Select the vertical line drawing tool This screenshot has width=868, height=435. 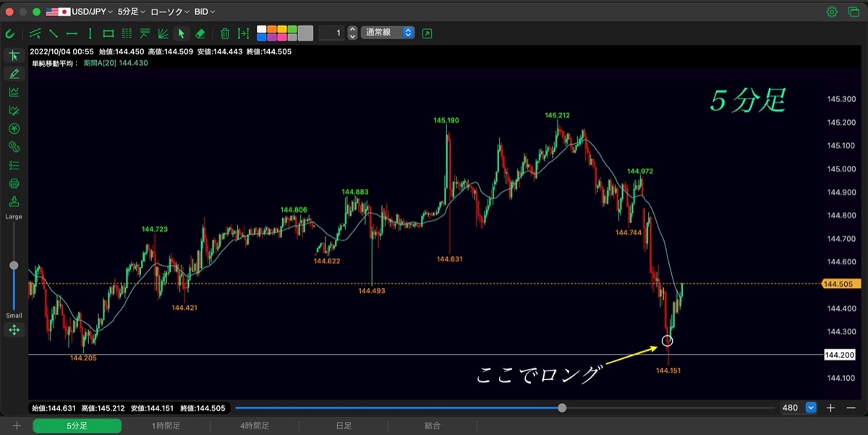(x=90, y=33)
